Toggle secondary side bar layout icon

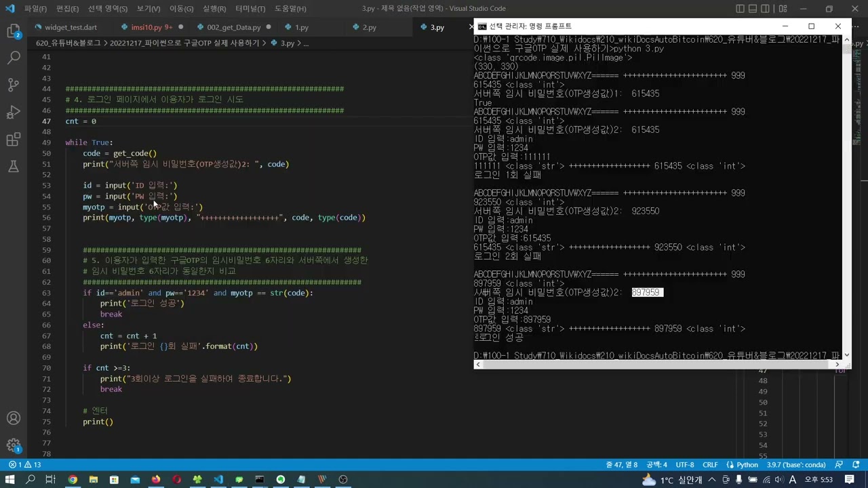(766, 9)
